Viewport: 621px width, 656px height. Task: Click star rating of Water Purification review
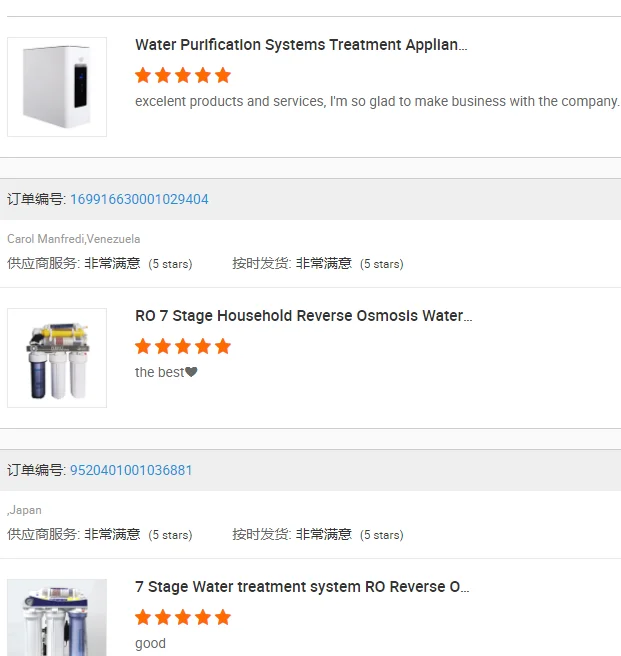coord(183,75)
